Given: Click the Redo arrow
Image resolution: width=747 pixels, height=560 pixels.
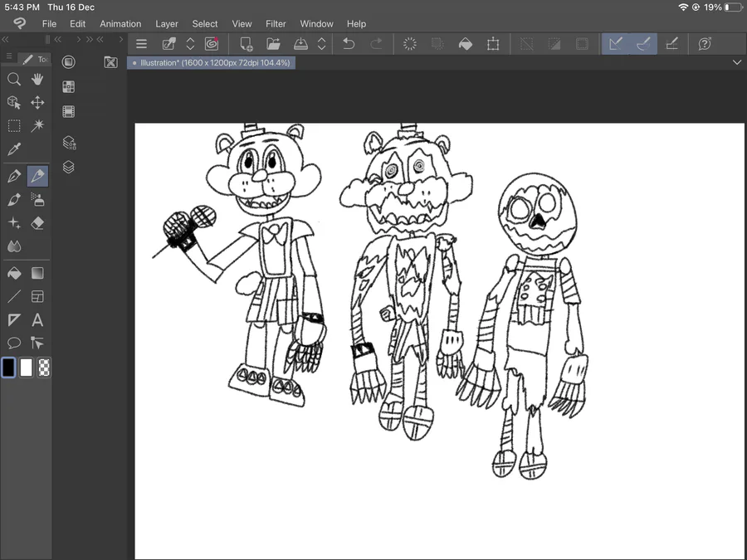Looking at the screenshot, I should 376,44.
